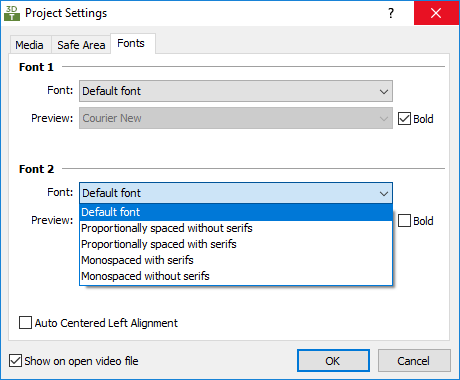Click the 3DT app icon in title bar

12,13
